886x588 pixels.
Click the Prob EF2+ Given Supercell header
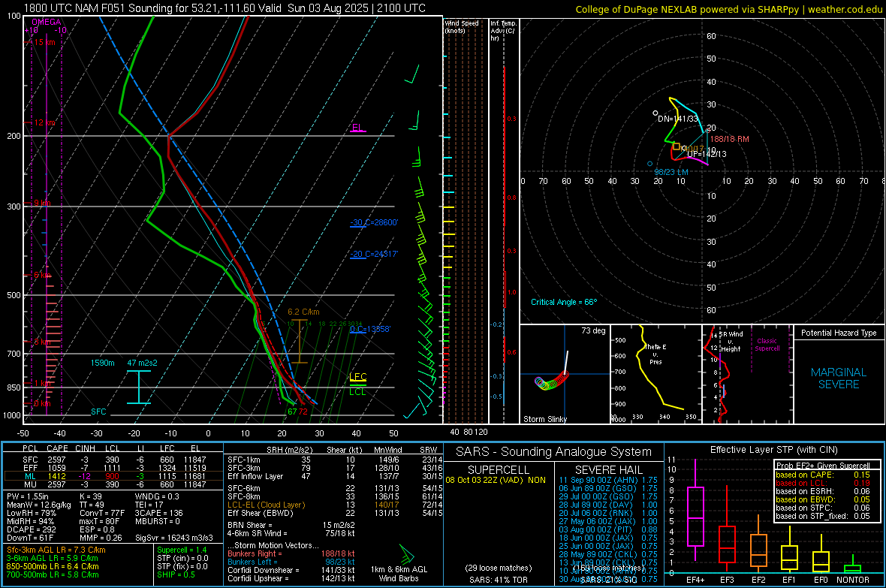click(x=823, y=466)
